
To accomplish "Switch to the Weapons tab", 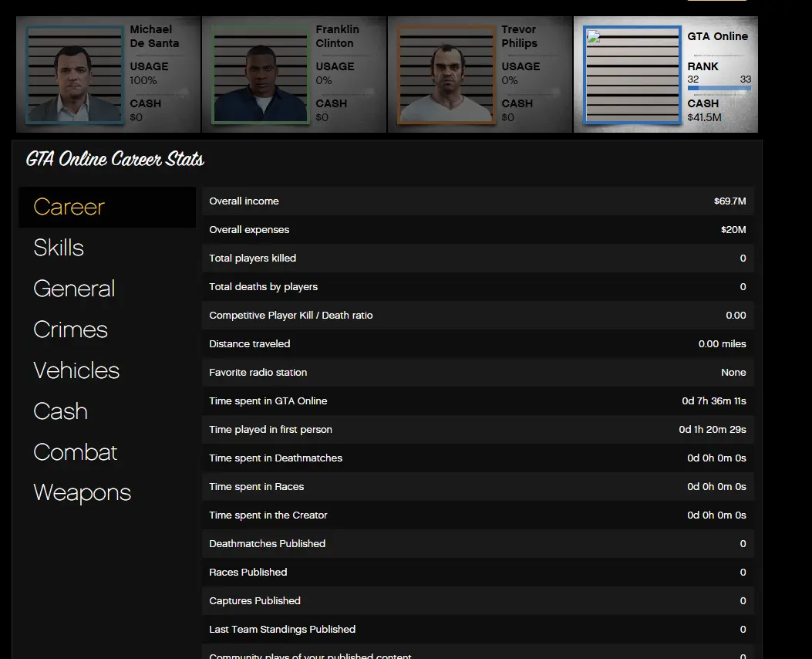I will point(83,493).
